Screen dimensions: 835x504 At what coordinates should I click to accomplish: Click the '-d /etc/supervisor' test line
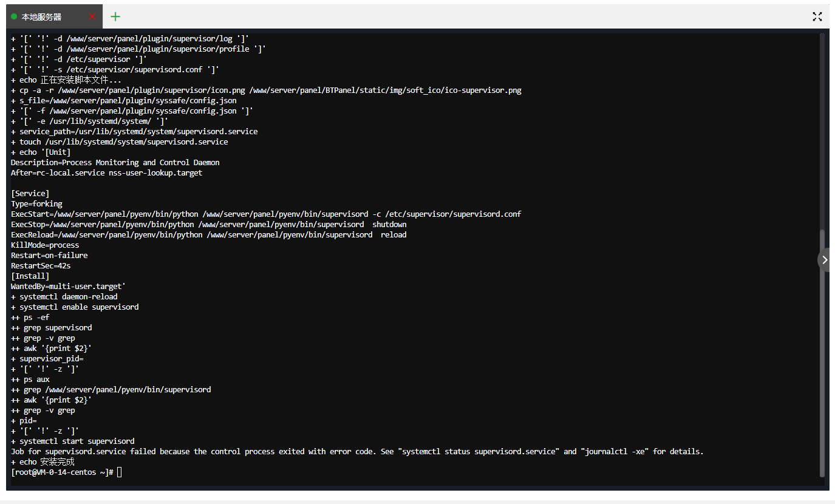(x=79, y=60)
